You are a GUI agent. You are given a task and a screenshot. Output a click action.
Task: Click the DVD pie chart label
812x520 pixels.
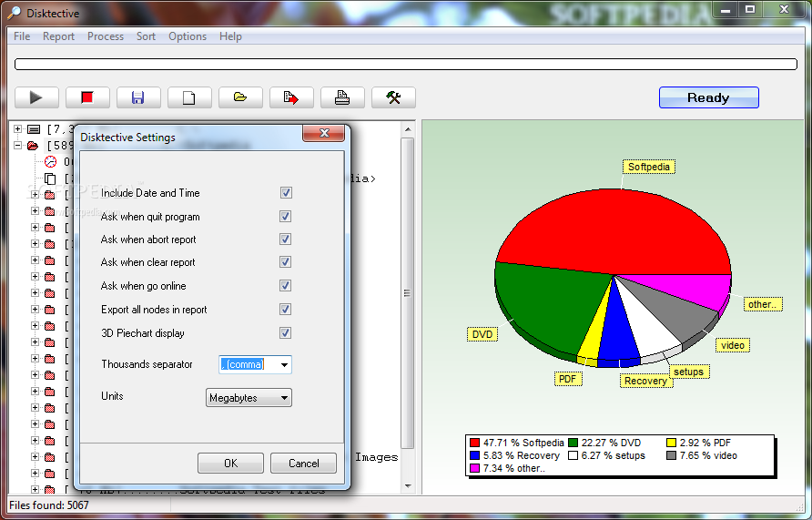pyautogui.click(x=482, y=334)
